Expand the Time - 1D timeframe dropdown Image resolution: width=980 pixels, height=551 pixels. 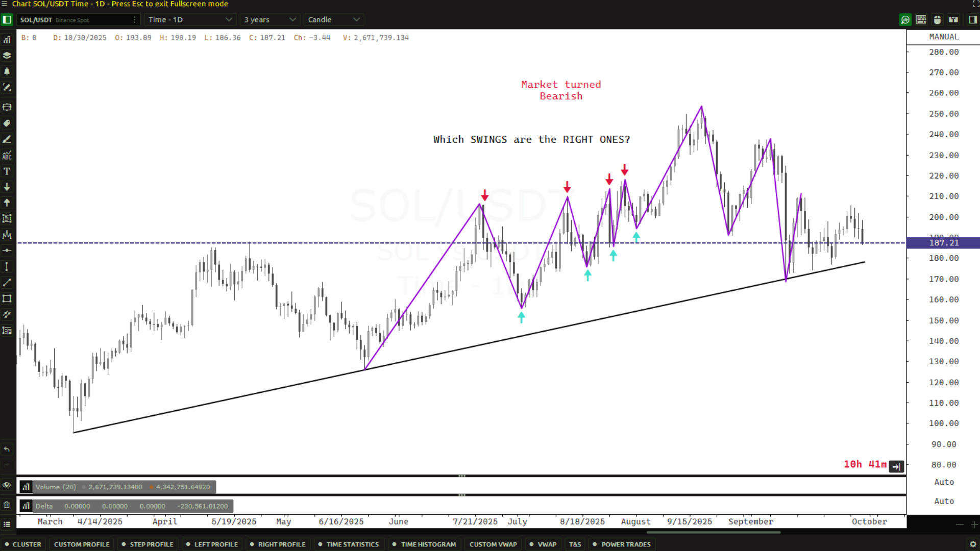pyautogui.click(x=190, y=20)
